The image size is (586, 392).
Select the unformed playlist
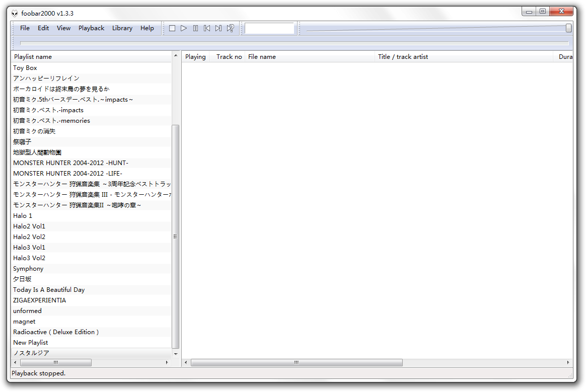tap(92, 311)
